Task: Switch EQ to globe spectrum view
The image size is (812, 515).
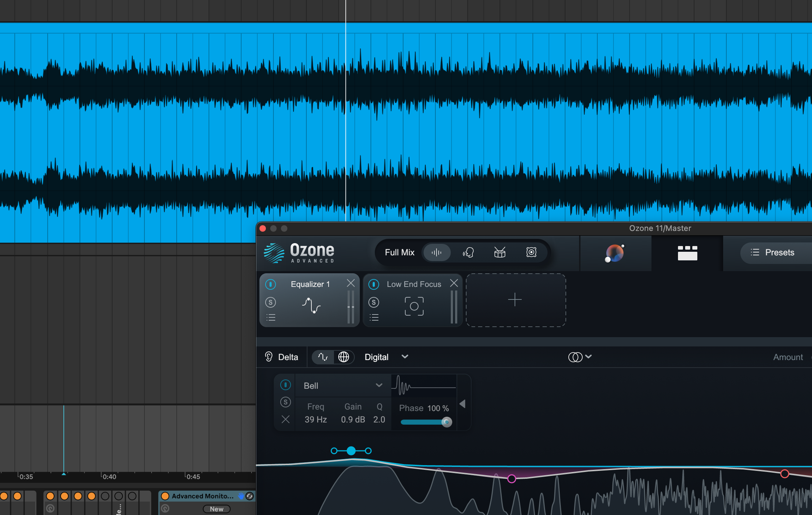Action: click(344, 357)
